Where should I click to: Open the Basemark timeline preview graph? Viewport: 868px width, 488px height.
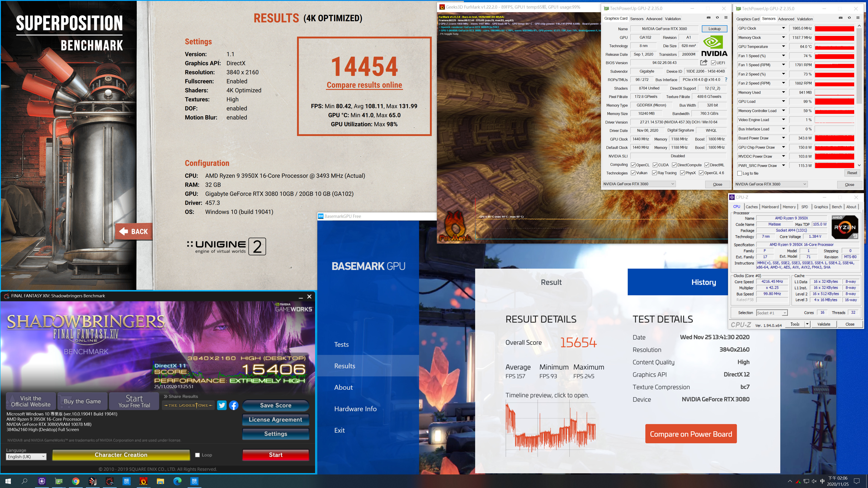[551, 429]
